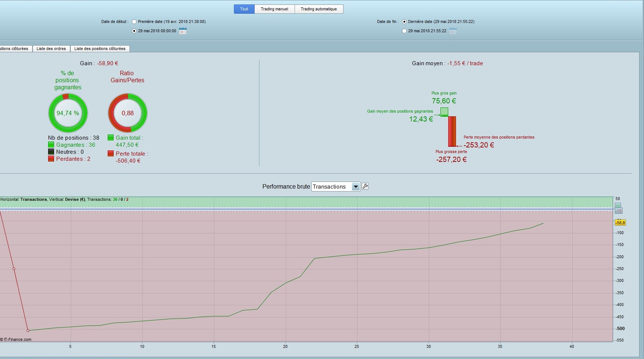This screenshot has height=359, width=644.
Task: Click the average winning gain 12,43 €
Action: coord(421,119)
